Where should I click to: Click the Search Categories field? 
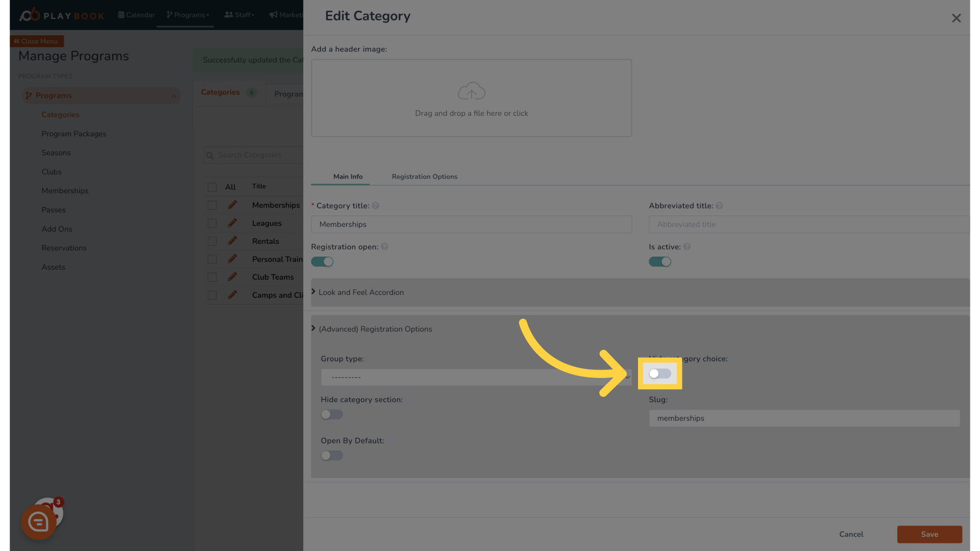254,155
